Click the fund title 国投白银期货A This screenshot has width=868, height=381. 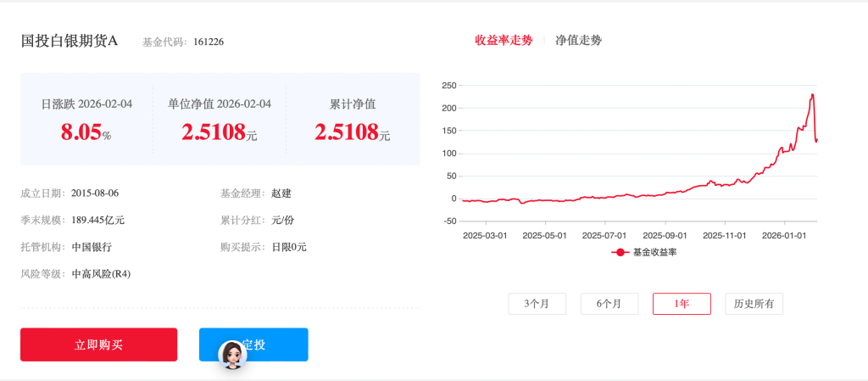tap(70, 41)
